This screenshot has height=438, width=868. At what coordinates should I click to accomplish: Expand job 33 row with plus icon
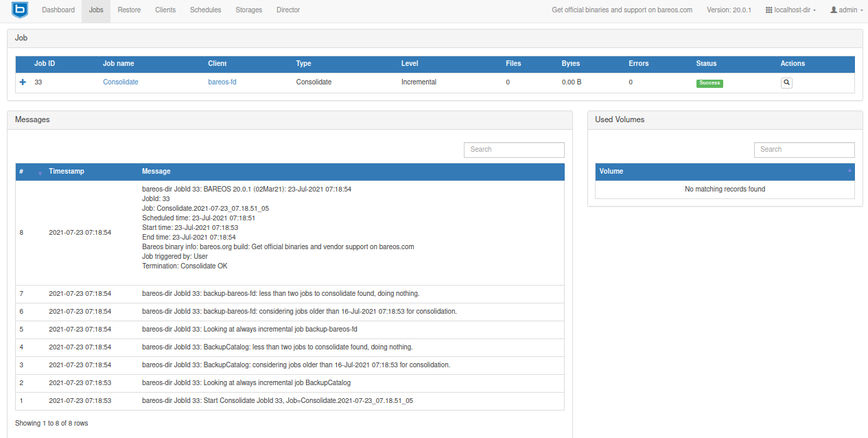tap(23, 82)
